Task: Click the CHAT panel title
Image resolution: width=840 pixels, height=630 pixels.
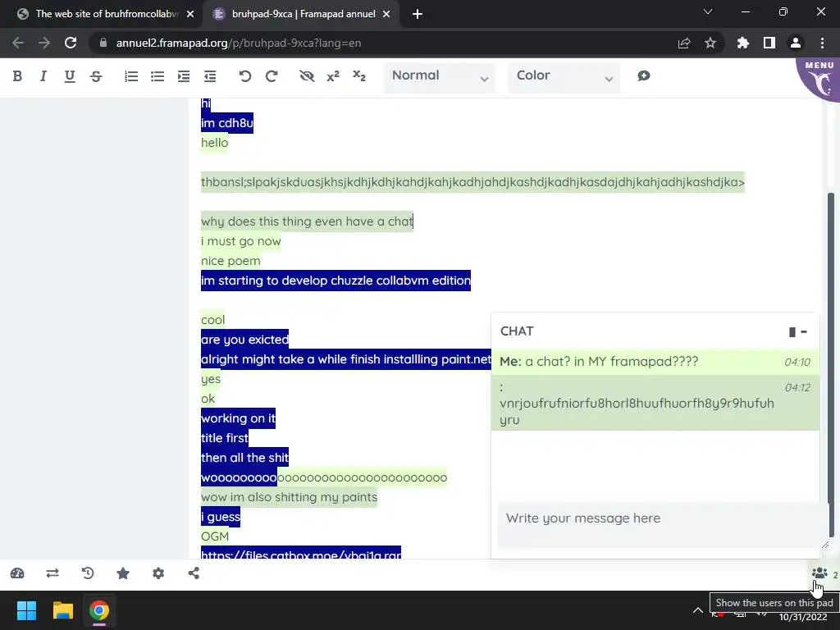Action: pos(517,331)
